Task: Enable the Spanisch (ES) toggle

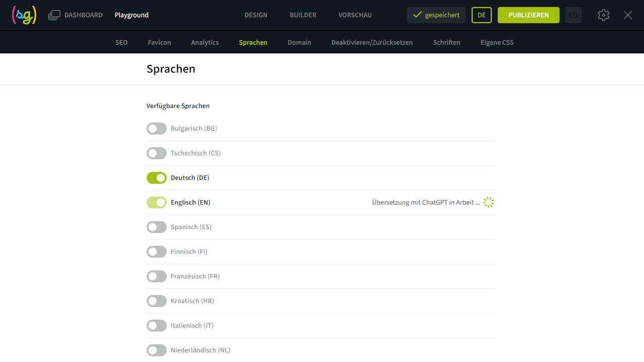Action: (x=156, y=227)
